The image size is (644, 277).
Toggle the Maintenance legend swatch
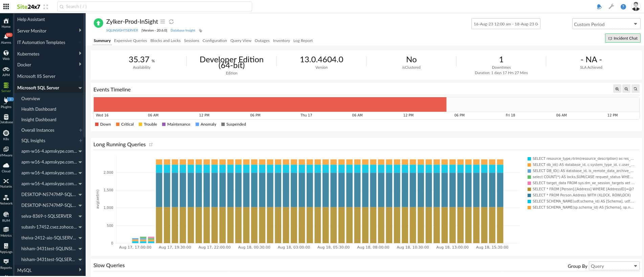[164, 124]
